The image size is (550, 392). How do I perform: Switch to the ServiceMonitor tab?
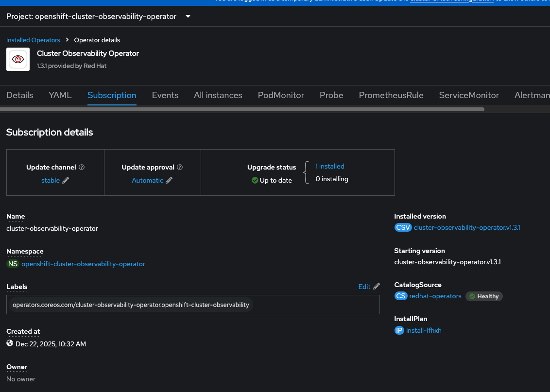coord(469,95)
